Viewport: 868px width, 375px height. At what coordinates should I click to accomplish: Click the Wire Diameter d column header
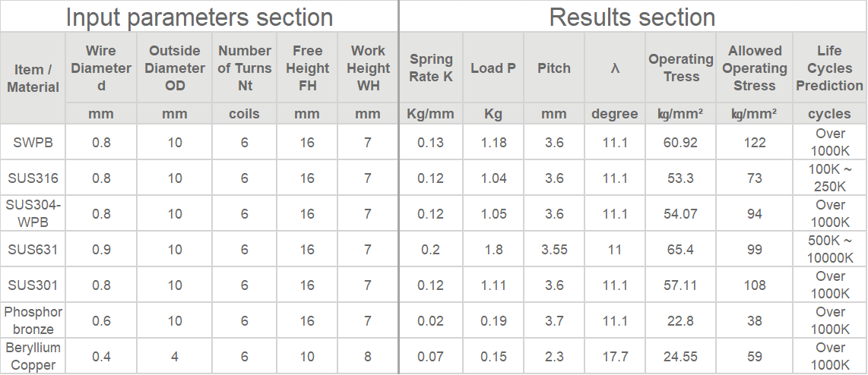tap(101, 68)
